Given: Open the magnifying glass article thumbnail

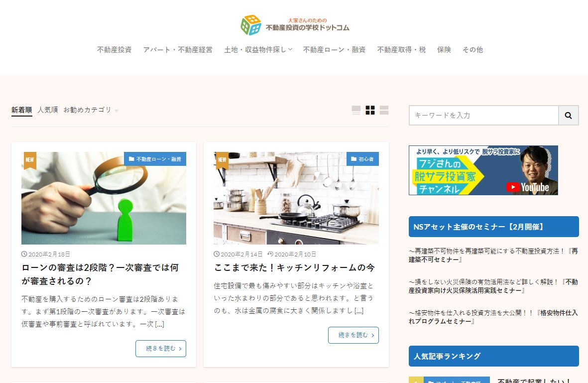Looking at the screenshot, I should (104, 198).
